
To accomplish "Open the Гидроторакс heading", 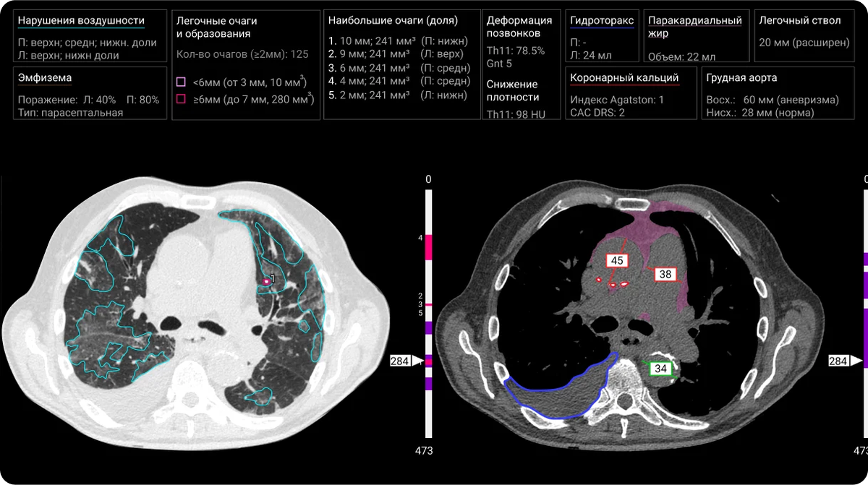I will 602,21.
